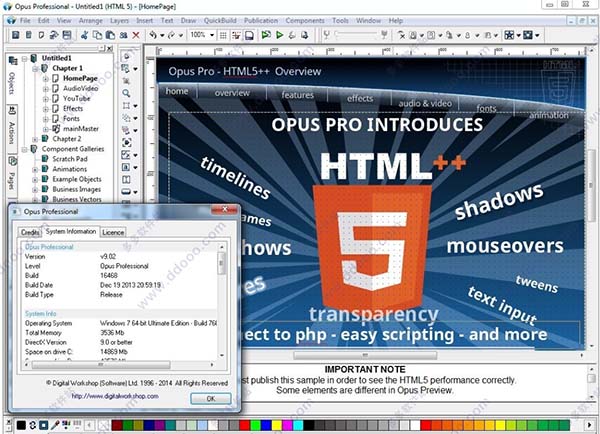
Task: Click the columns tool icon in the tool strip
Action: coord(126,179)
